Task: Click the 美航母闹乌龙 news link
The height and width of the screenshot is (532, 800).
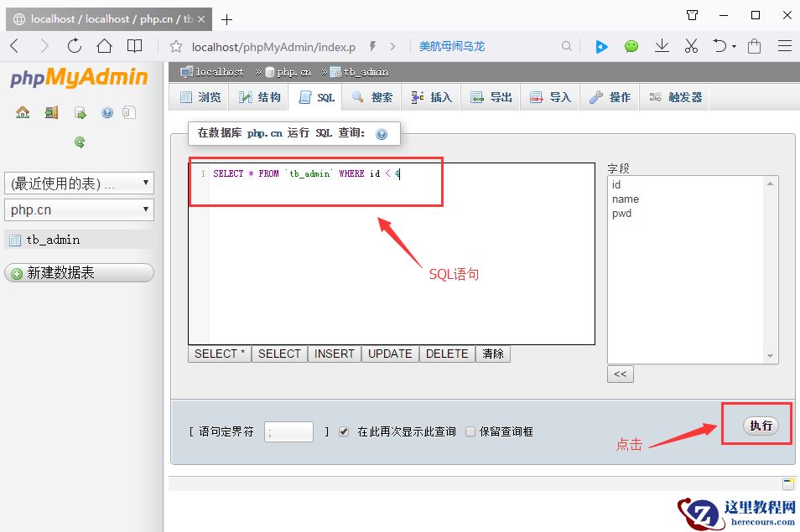Action: (x=452, y=46)
